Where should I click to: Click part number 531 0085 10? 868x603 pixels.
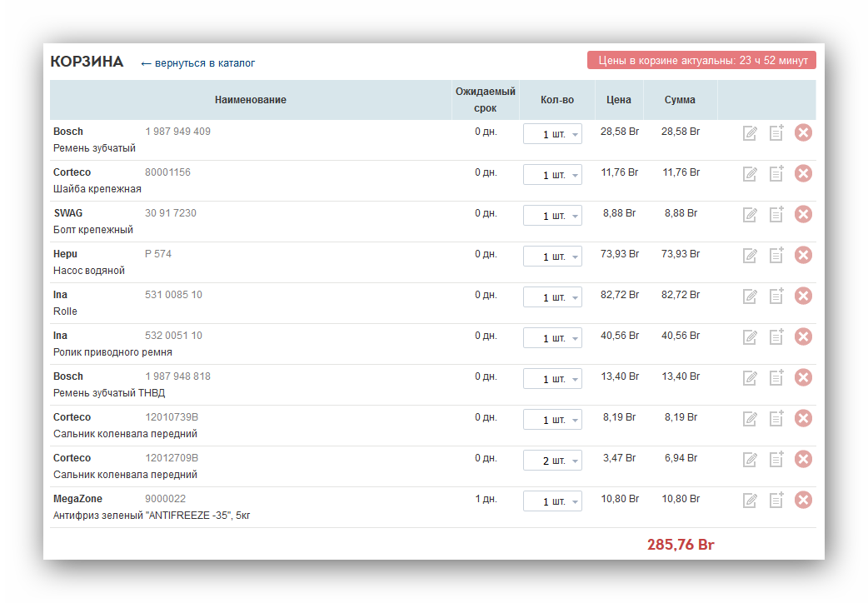click(x=174, y=295)
